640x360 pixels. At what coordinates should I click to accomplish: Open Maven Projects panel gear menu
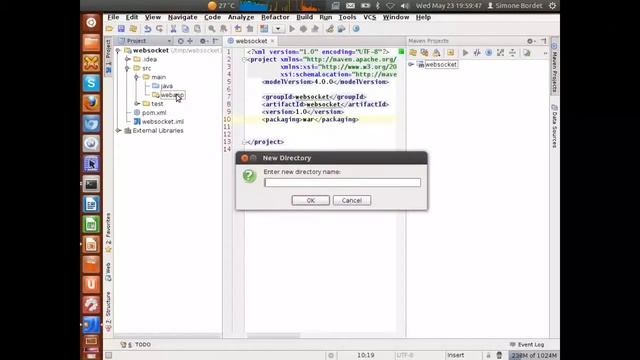[531, 41]
